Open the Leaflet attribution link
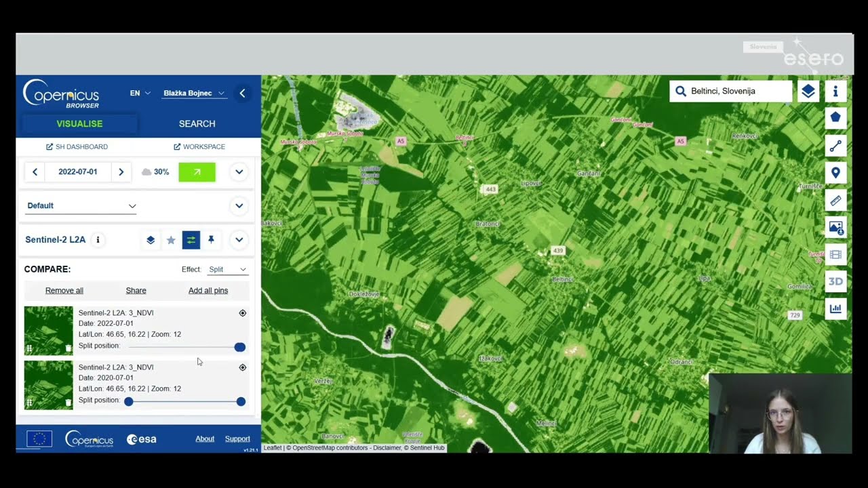Viewport: 868px width, 488px height. pos(273,448)
